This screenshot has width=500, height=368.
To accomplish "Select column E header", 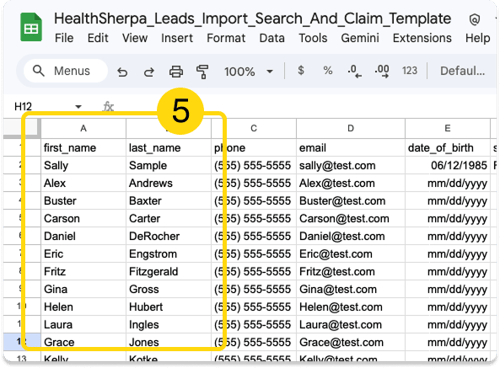I will click(448, 128).
